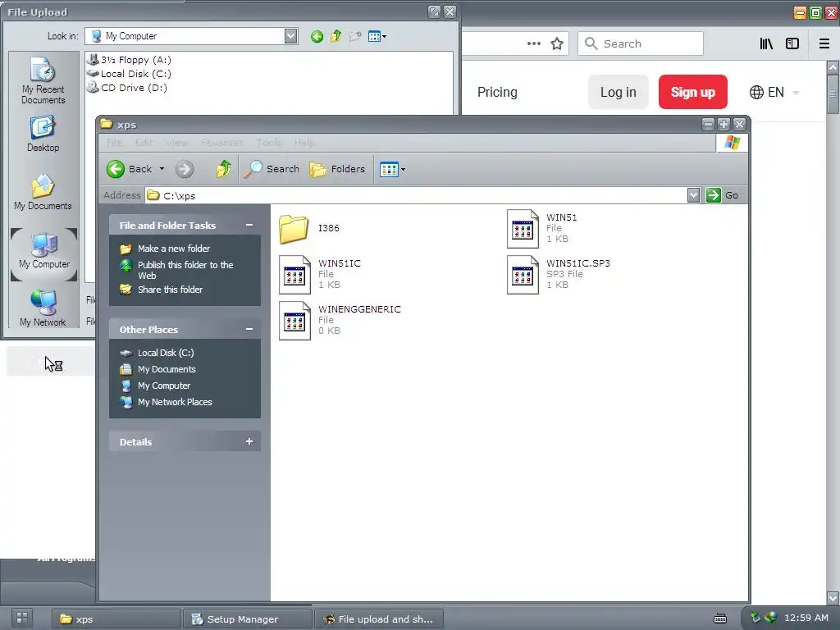Expand the Address bar dropdown
Screen dimensions: 840x630
(x=693, y=195)
